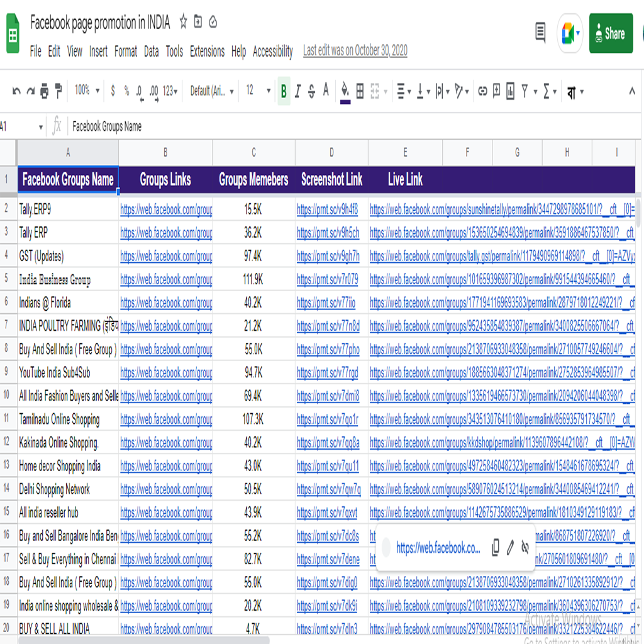Image resolution: width=644 pixels, height=644 pixels.
Task: Toggle italic formatting
Action: click(x=297, y=91)
